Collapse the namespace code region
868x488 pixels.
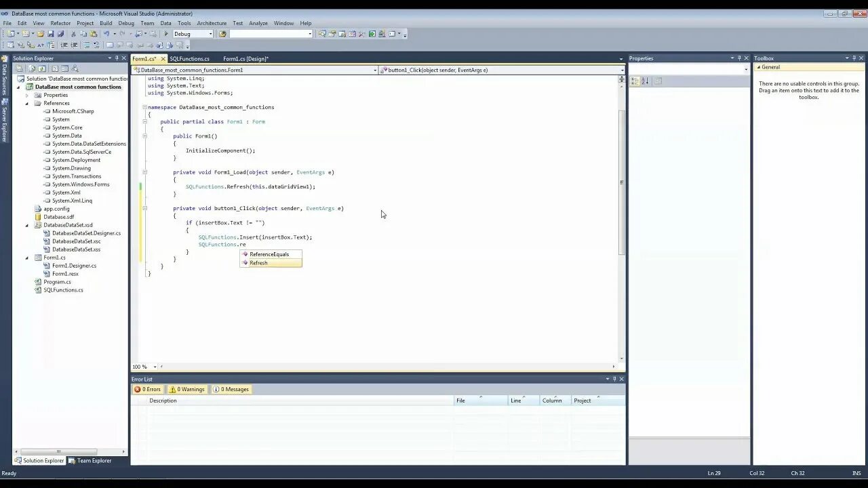pos(144,107)
